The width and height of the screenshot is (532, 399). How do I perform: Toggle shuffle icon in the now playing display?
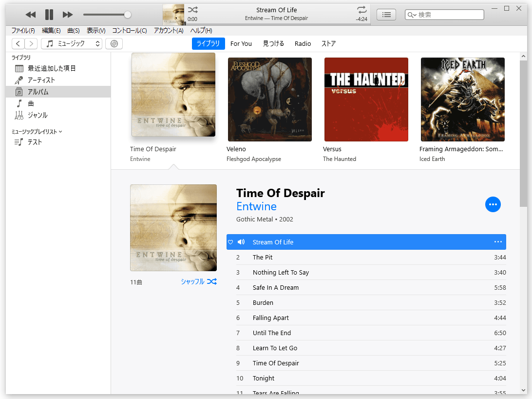(193, 9)
